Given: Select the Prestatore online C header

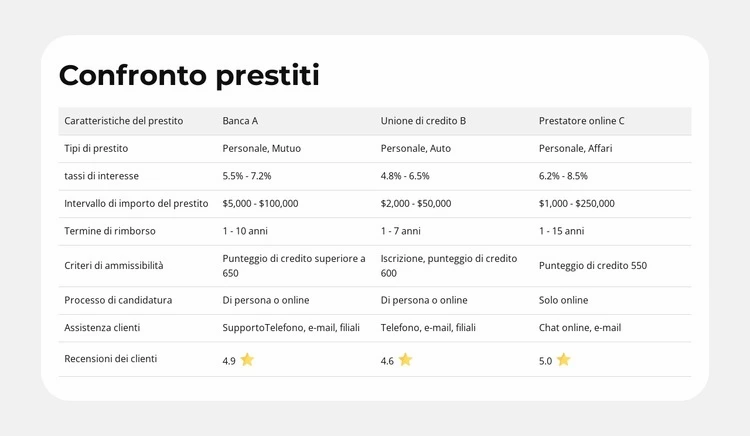Looking at the screenshot, I should point(581,121).
